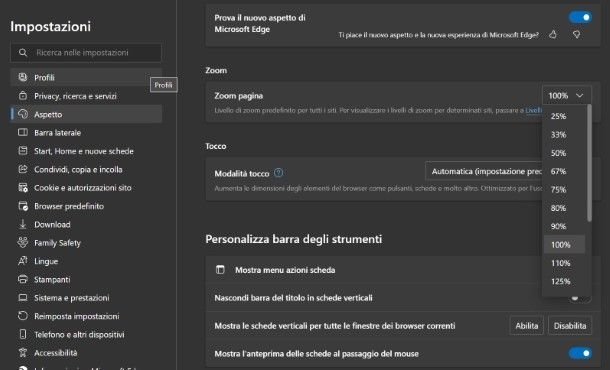This screenshot has height=370, width=610.
Task: Click the Ricerca nelle impostazioni search field
Action: 86,53
